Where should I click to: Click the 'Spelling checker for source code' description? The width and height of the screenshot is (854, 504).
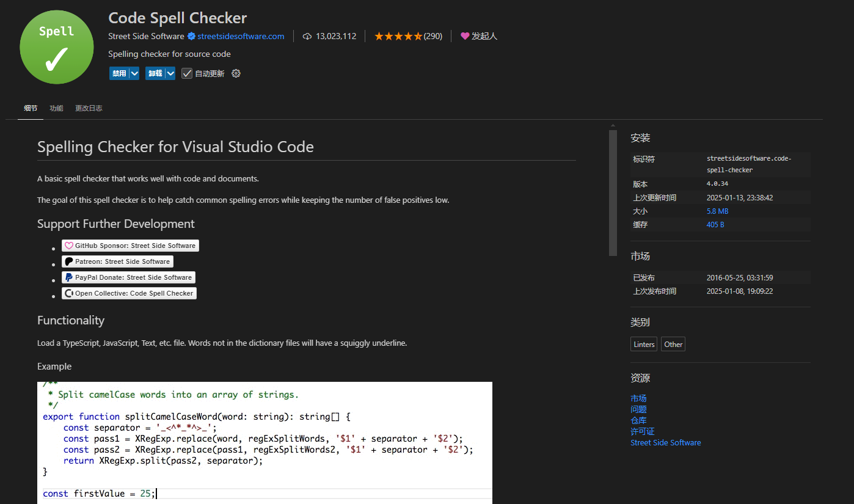(169, 54)
